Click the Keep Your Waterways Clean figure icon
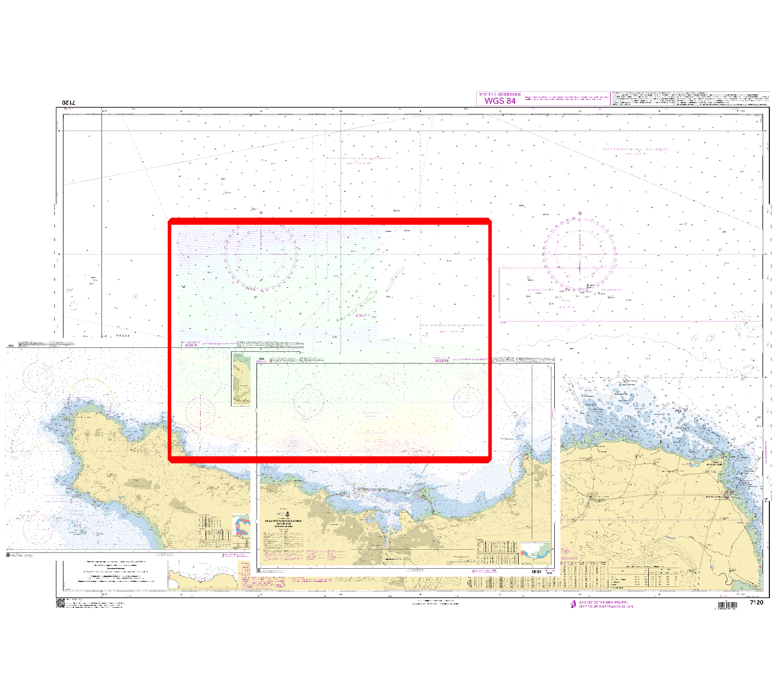The image size is (784, 681). click(573, 604)
